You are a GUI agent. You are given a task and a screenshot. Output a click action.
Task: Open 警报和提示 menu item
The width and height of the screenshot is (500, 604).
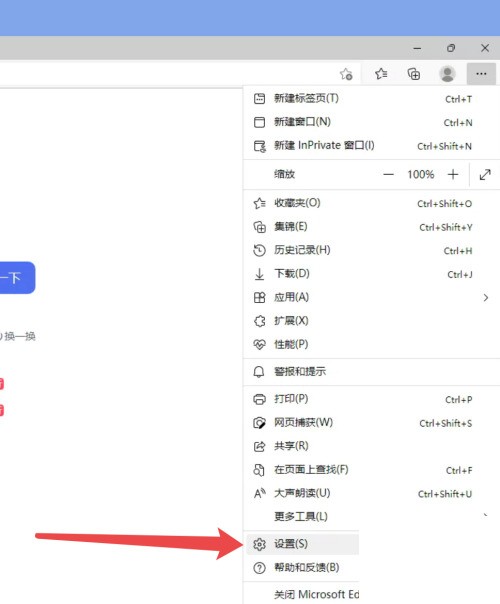tap(371, 372)
